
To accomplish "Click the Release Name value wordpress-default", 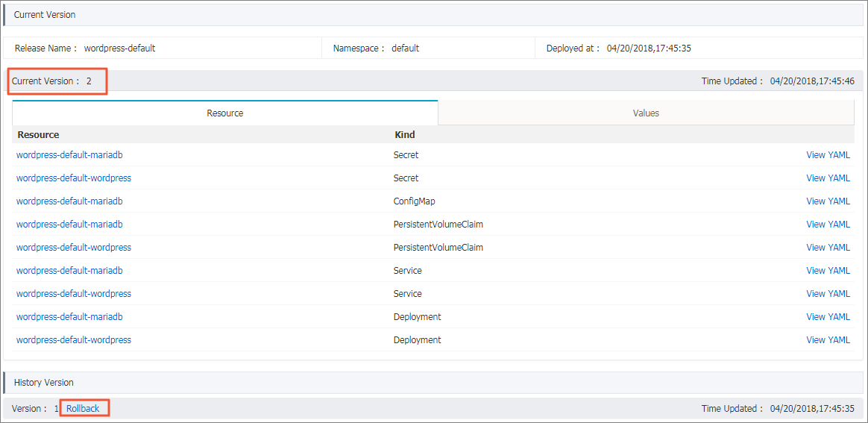I will (119, 48).
